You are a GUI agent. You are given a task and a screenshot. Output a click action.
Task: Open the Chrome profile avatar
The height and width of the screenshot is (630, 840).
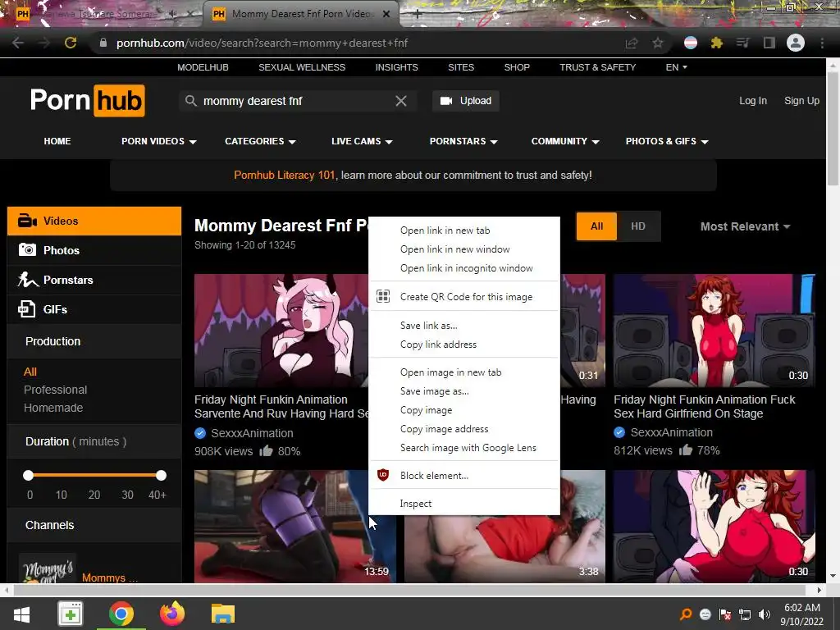pos(796,43)
